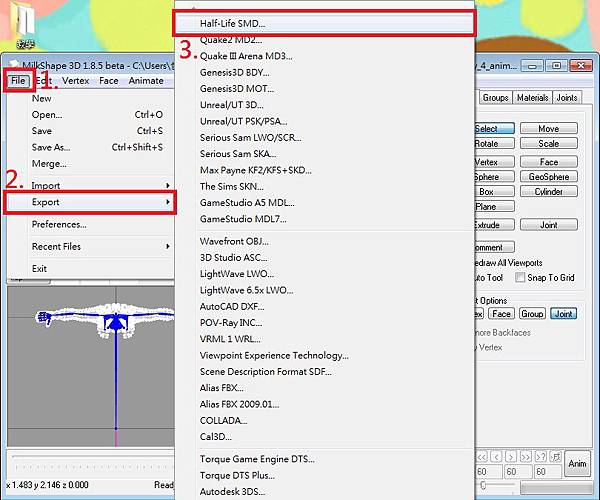600x500 pixels.
Task: Choose Half-Life SMD... export format
Action: click(324, 23)
